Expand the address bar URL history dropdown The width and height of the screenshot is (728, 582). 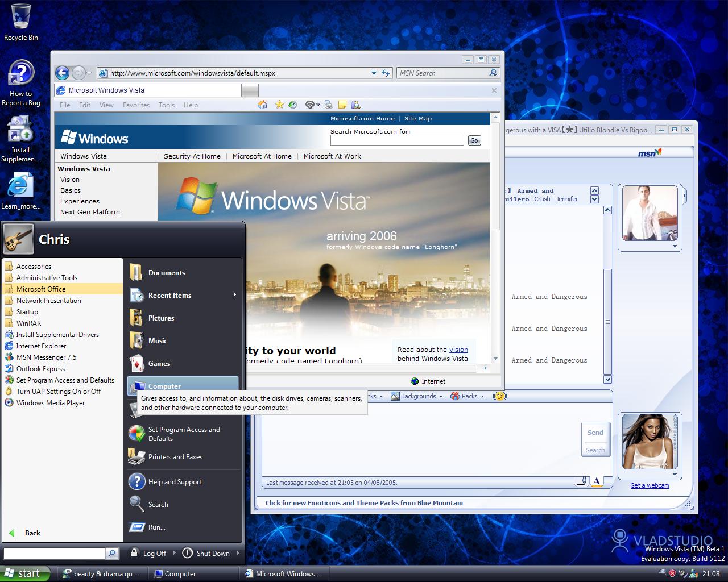tap(374, 73)
